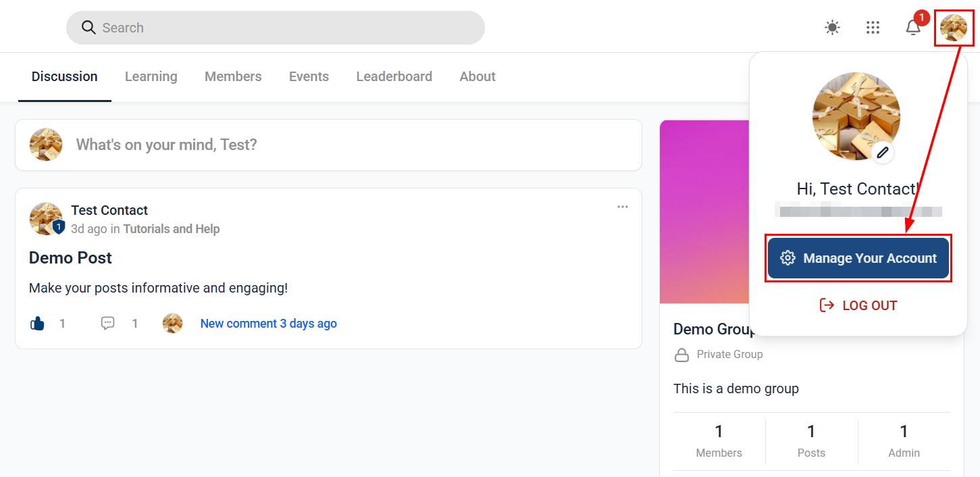This screenshot has width=980, height=477.
Task: Edit profile picture with pencil icon
Action: [882, 153]
